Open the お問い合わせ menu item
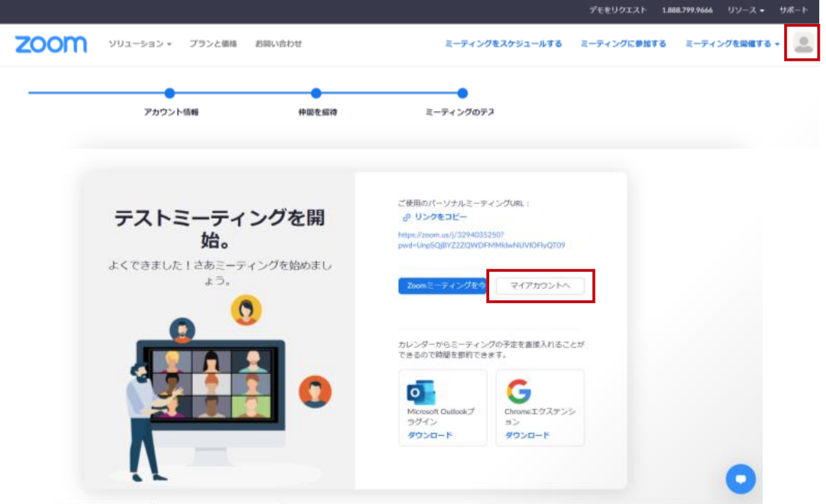This screenshot has width=826, height=504. pyautogui.click(x=278, y=44)
